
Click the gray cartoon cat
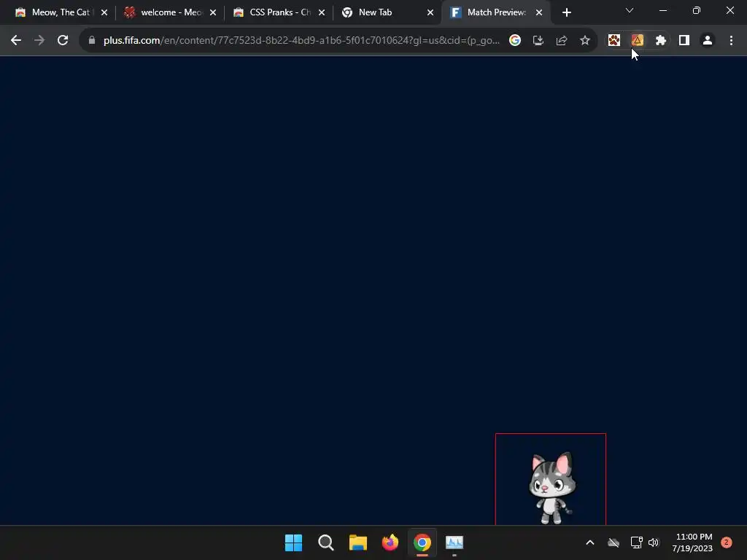point(551,487)
